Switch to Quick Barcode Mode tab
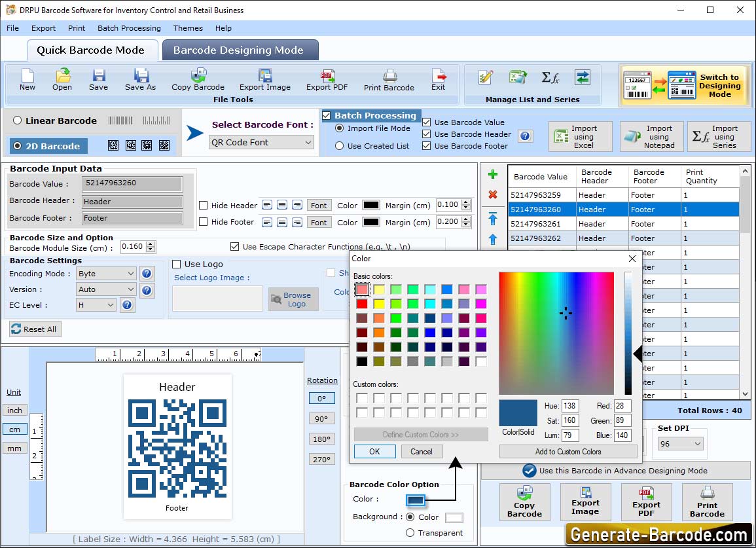 [91, 50]
